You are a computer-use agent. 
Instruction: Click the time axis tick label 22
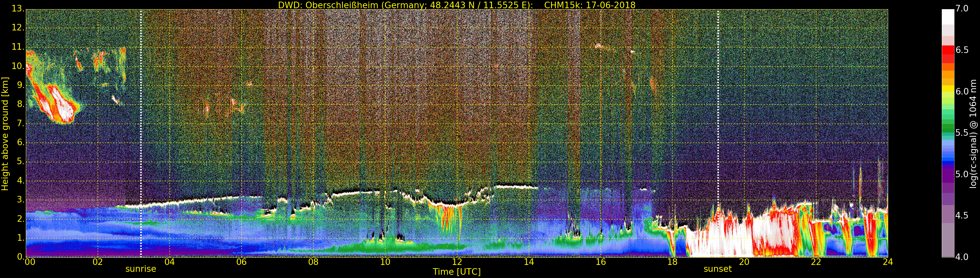pos(816,262)
